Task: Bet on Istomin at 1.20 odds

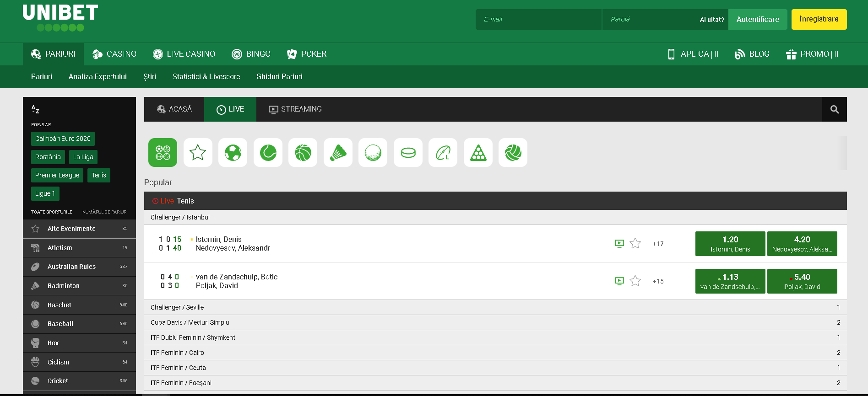Action: (730, 244)
